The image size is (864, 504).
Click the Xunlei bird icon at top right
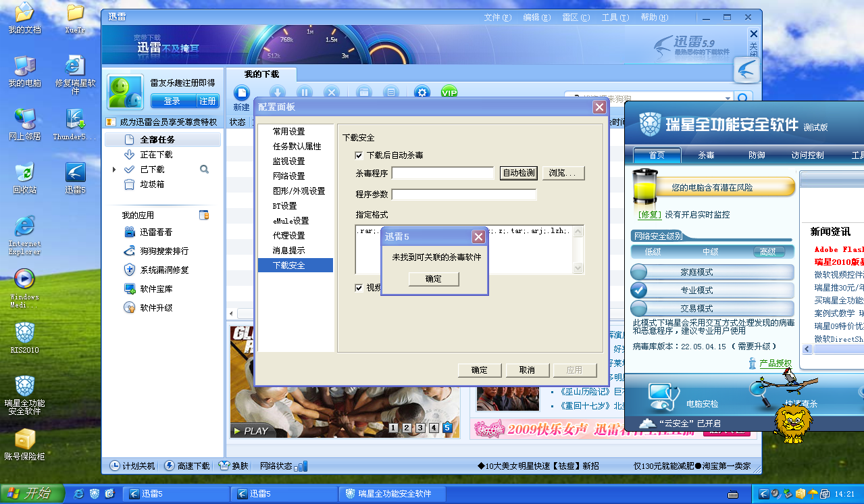tap(747, 70)
